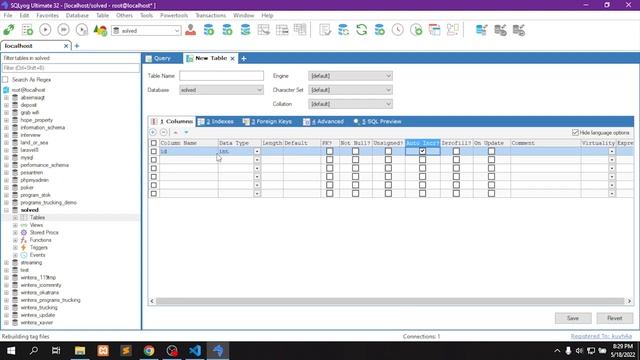Open Virtuality dropdown for the id row

coord(611,151)
